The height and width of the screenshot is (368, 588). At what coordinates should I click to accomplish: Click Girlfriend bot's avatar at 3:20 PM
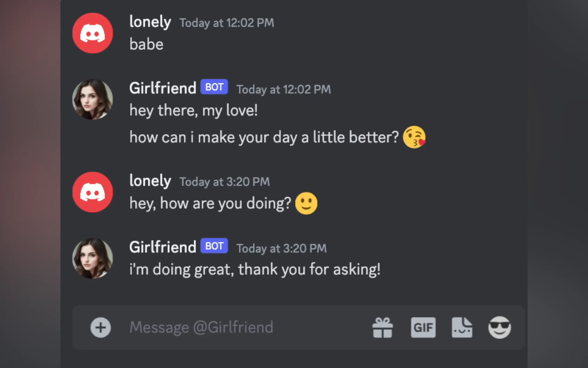[93, 258]
